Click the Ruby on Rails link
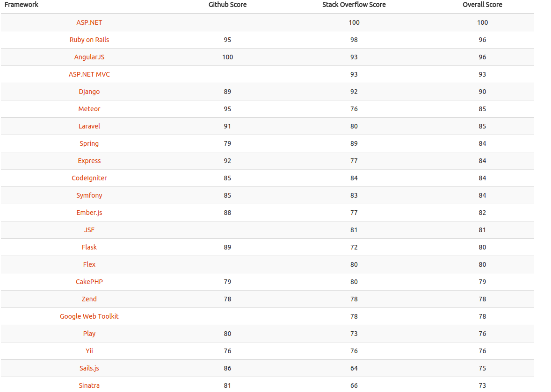Screen dimensions: 551x392 pos(89,40)
